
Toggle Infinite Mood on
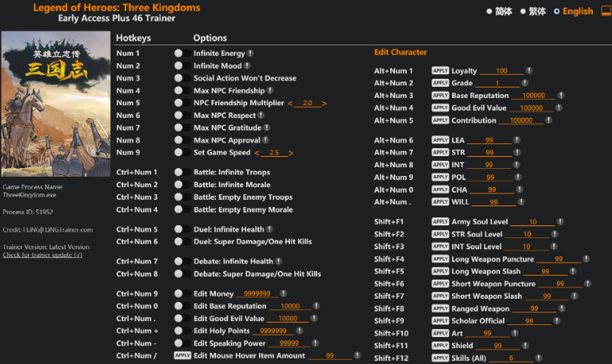(x=178, y=66)
